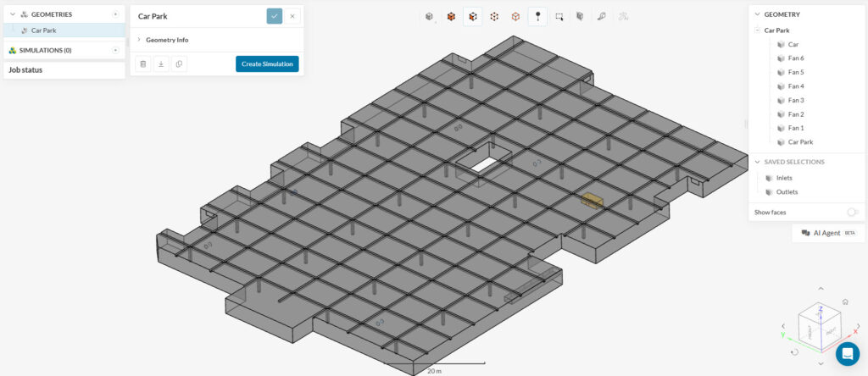Reset view with the home icon near cube
The height and width of the screenshot is (376, 868).
click(x=845, y=302)
